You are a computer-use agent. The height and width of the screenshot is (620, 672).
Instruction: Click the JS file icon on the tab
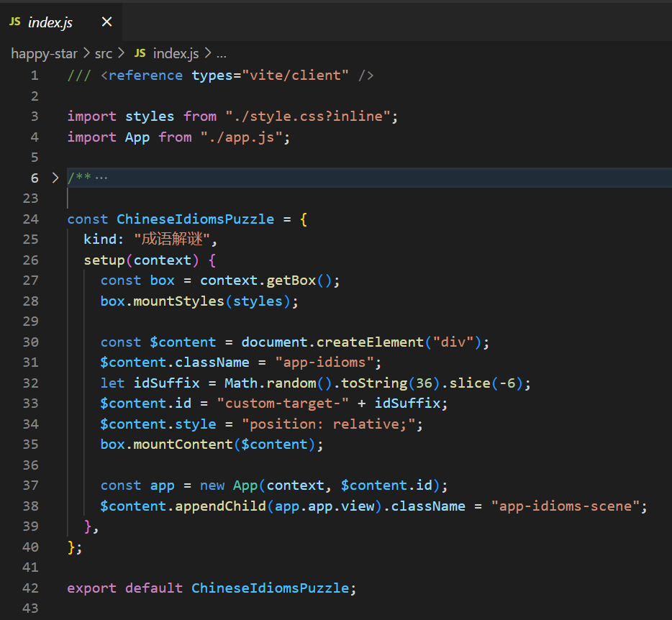[x=15, y=22]
